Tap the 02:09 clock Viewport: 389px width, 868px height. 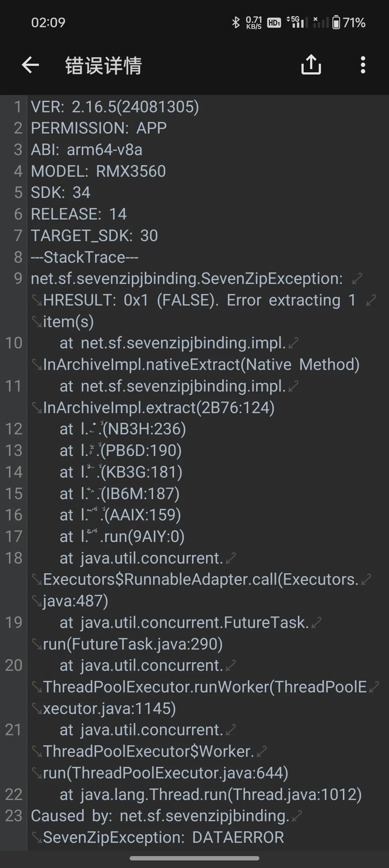click(x=48, y=23)
